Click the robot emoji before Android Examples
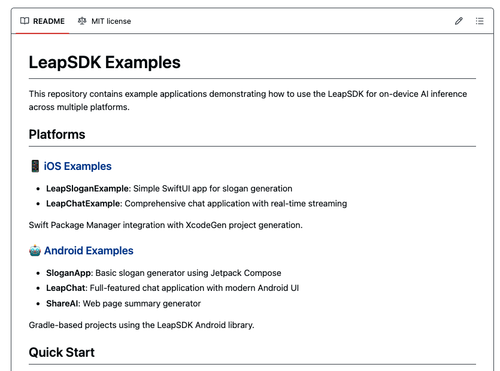Screen dimensions: 500x371 (35, 250)
